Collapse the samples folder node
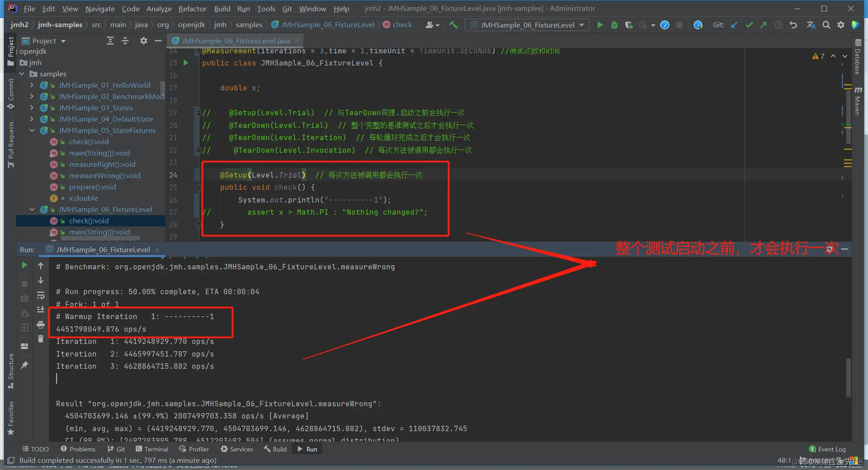The width and height of the screenshot is (868, 470). (x=21, y=74)
